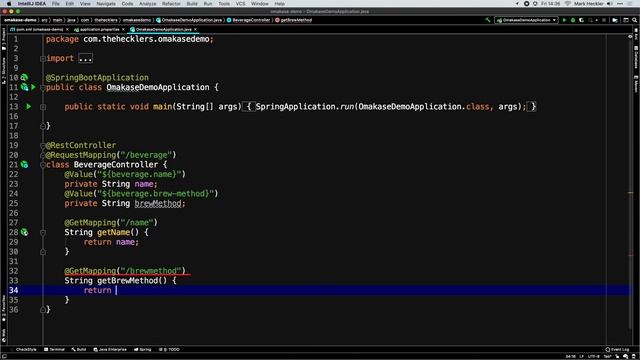The height and width of the screenshot is (360, 640).
Task: Click the volume icon in macOS menu bar
Action: pyautogui.click(x=609, y=4)
